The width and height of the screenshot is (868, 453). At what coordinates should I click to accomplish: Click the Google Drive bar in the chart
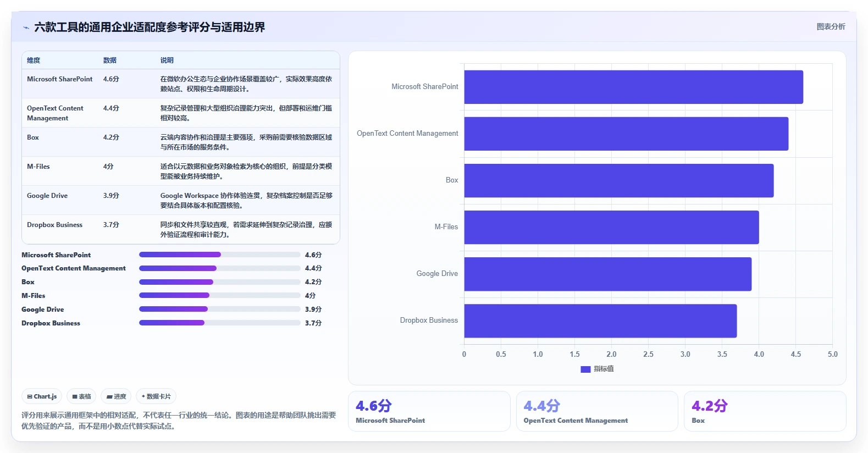pos(608,274)
